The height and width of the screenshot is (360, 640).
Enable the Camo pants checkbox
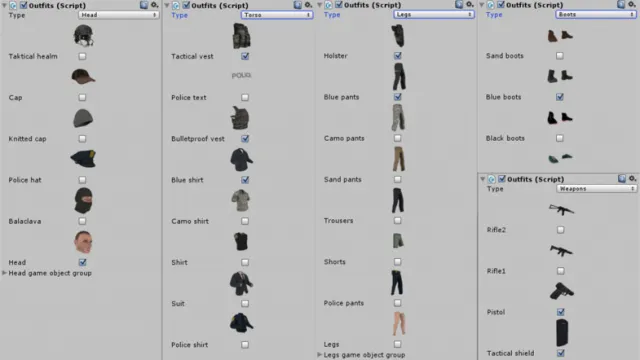pyautogui.click(x=398, y=138)
